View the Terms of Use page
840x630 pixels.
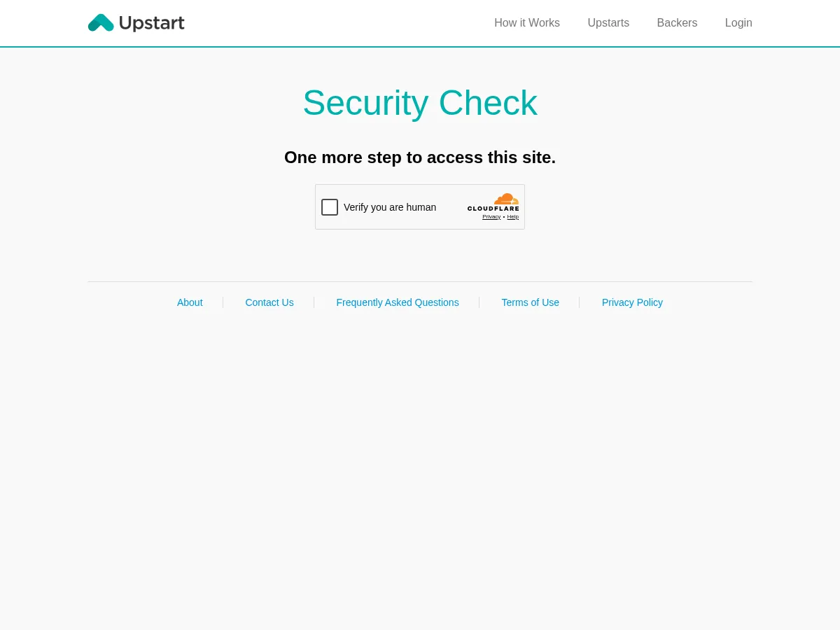click(530, 302)
